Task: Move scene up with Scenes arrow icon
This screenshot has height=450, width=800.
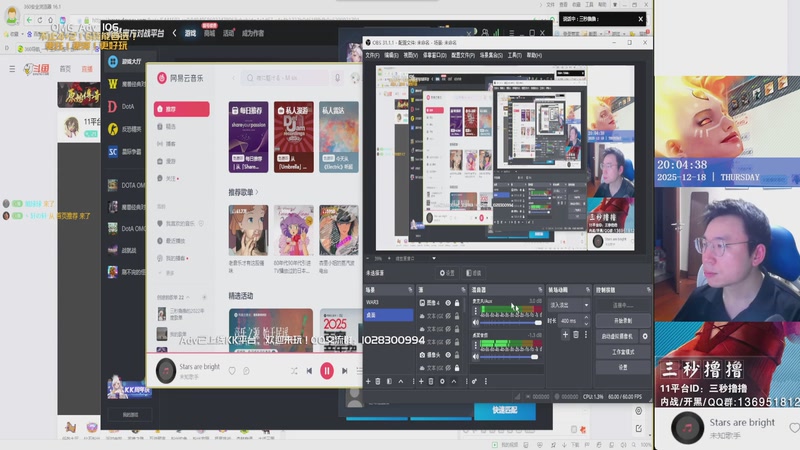Action: pos(401,381)
